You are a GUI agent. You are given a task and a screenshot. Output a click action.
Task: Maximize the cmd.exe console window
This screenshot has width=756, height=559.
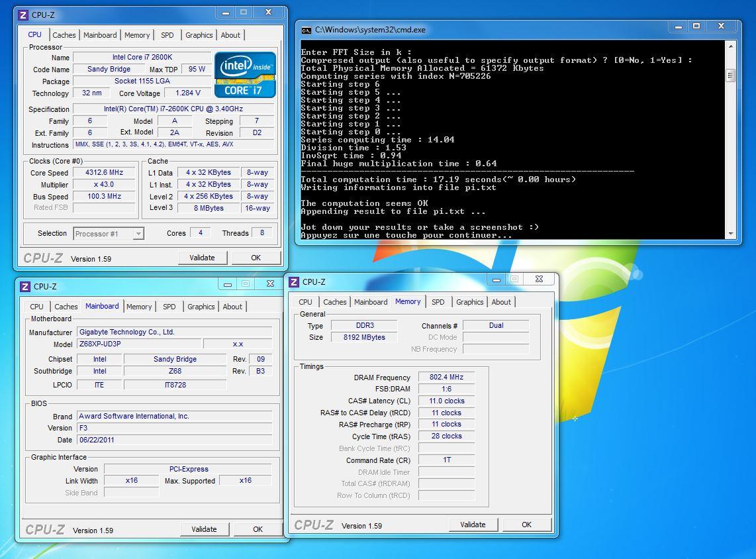point(696,26)
